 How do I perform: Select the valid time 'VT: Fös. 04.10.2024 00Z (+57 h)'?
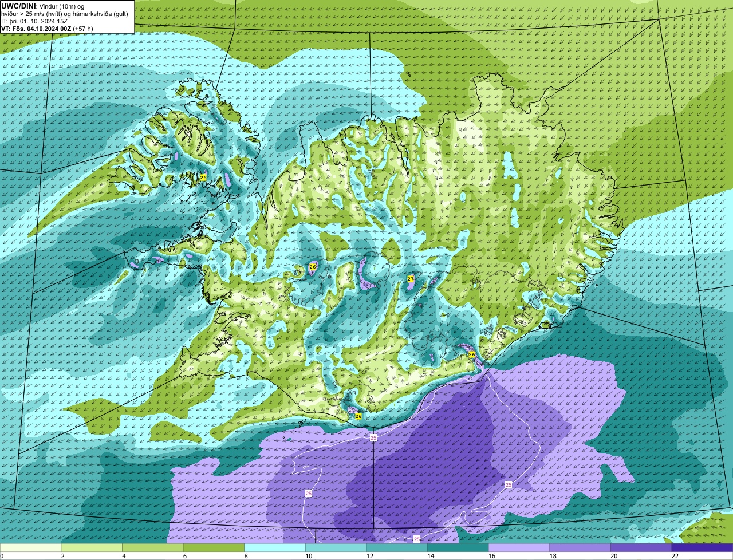point(48,29)
